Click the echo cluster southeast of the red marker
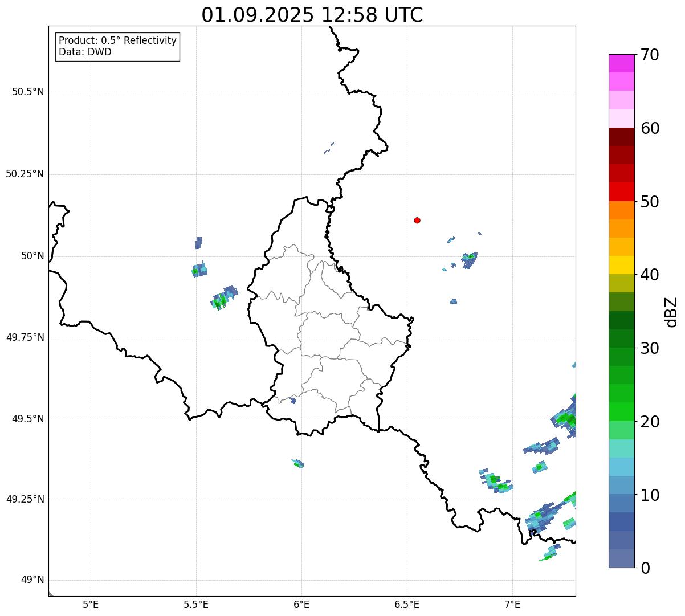 470,259
